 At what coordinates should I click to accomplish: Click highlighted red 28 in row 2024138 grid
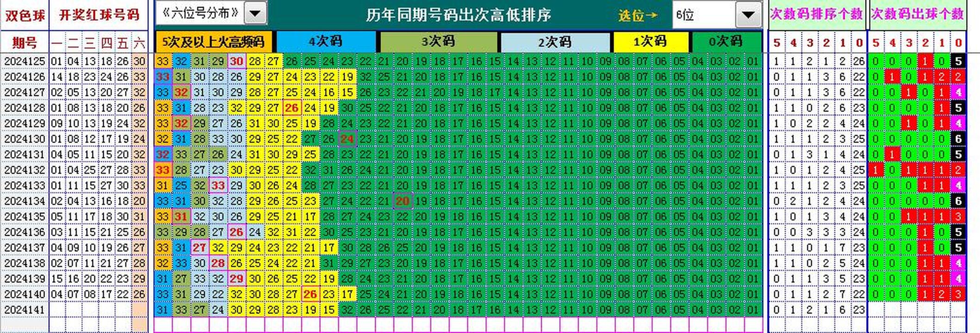tap(218, 263)
